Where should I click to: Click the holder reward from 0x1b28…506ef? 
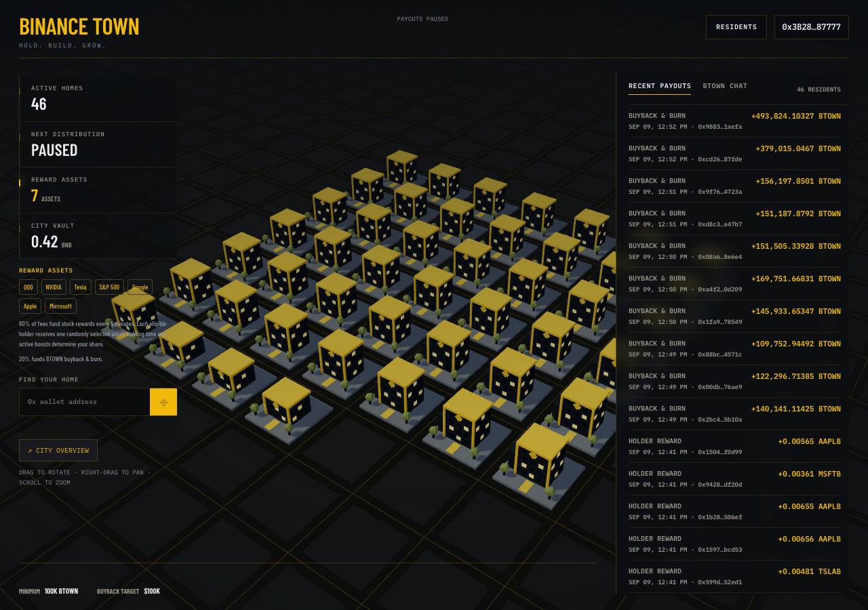(x=734, y=512)
